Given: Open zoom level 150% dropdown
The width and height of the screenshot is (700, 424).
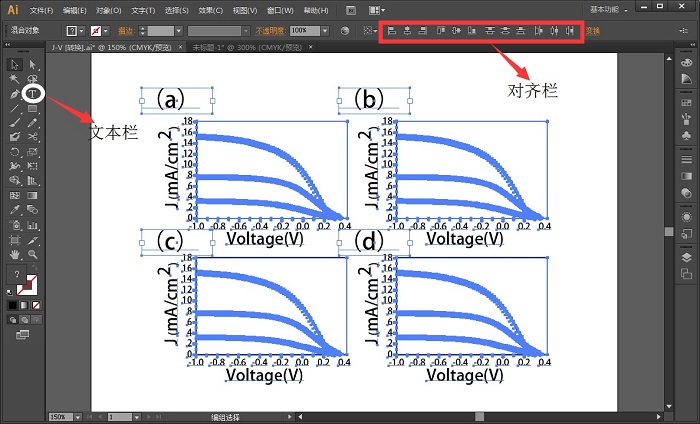Looking at the screenshot, I should pos(78,417).
